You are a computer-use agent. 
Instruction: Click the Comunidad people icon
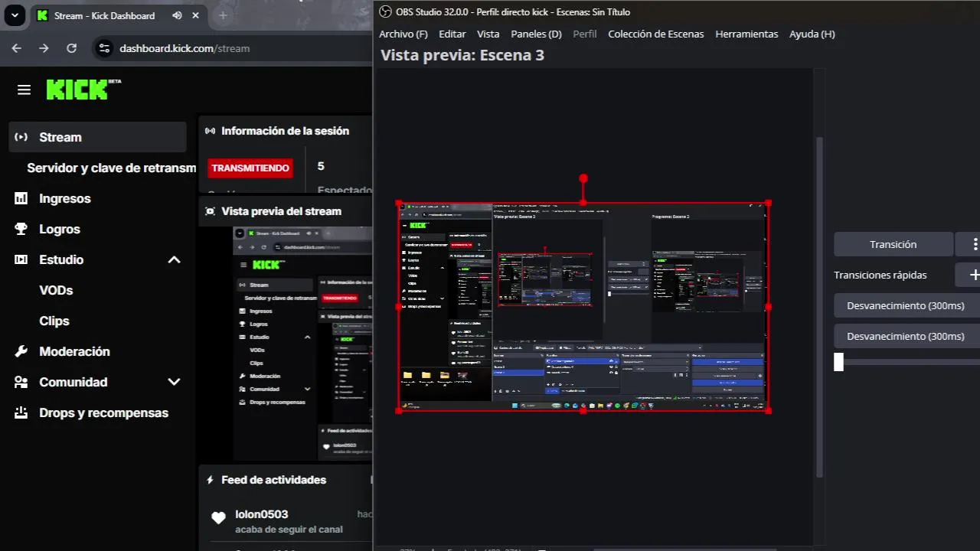click(21, 382)
